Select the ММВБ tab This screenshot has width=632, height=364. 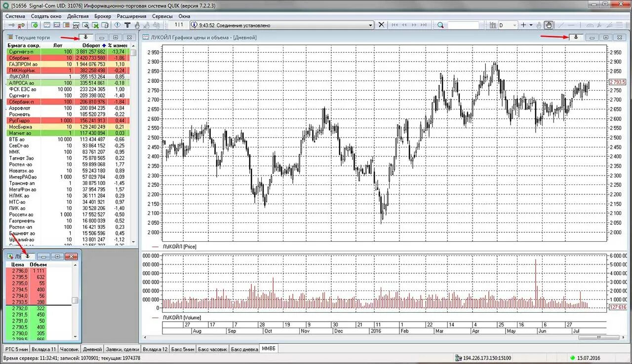pos(269,349)
